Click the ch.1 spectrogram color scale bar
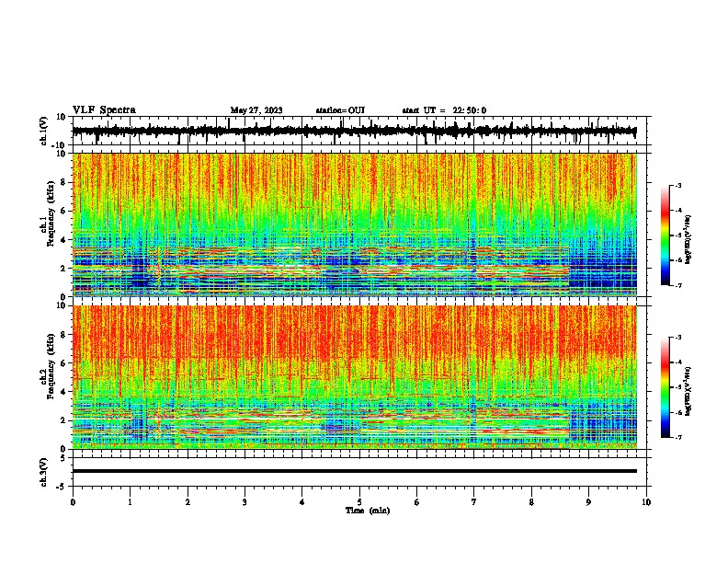The height and width of the screenshot is (563, 728). [x=665, y=236]
